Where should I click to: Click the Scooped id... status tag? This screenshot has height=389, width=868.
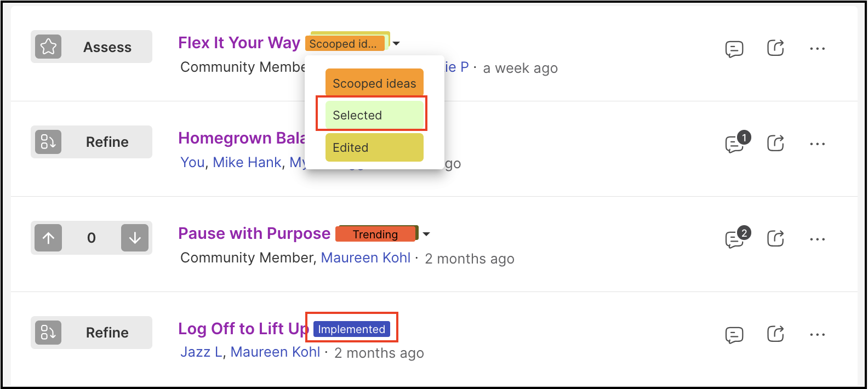pos(345,43)
